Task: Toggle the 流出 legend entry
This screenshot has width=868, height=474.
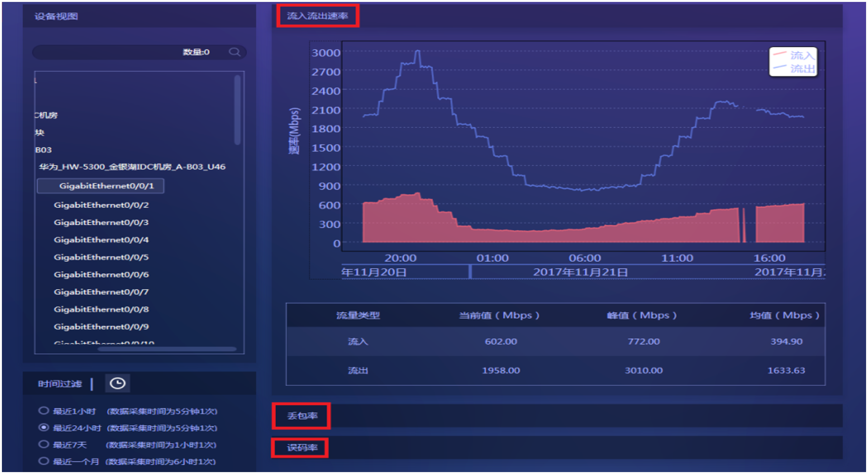Action: tap(794, 68)
